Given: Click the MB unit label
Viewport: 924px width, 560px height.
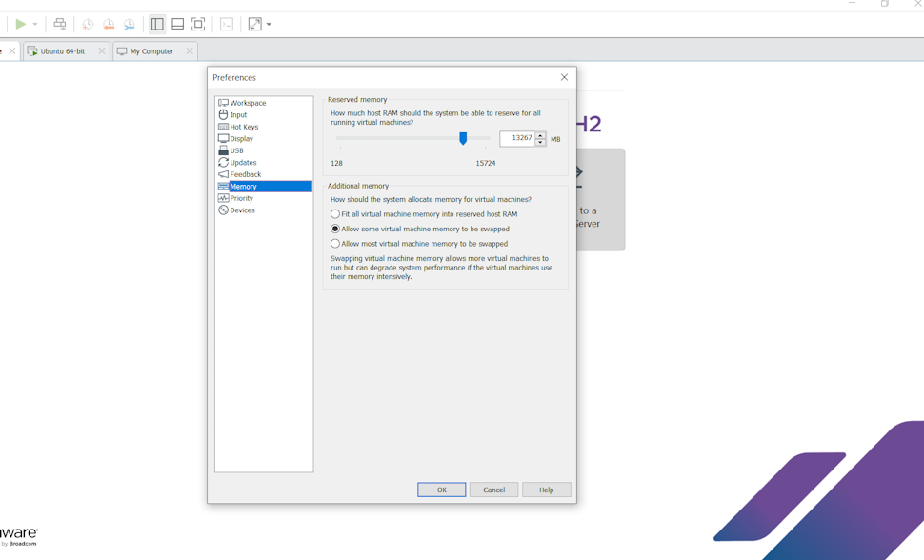Looking at the screenshot, I should tap(555, 139).
